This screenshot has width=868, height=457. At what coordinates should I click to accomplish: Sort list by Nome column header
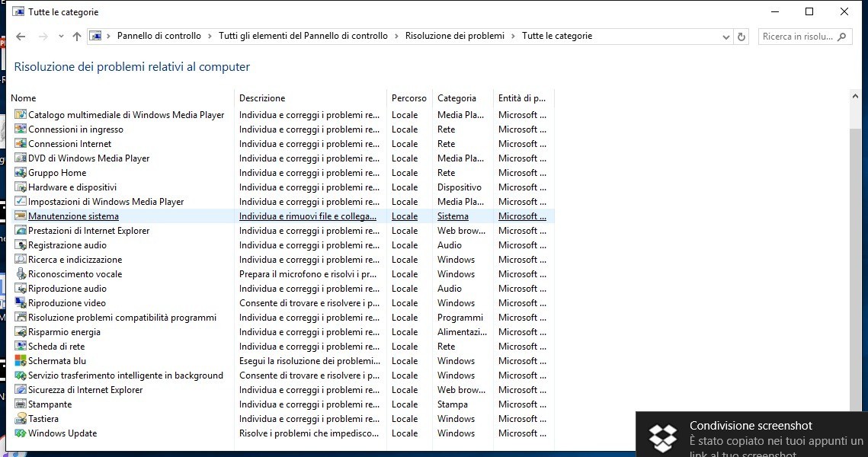[24, 98]
